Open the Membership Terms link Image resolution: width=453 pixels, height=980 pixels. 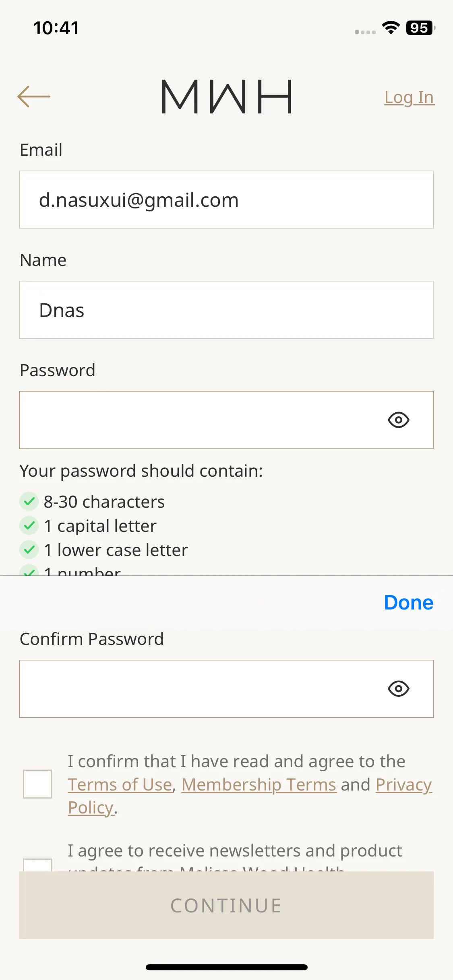[259, 784]
